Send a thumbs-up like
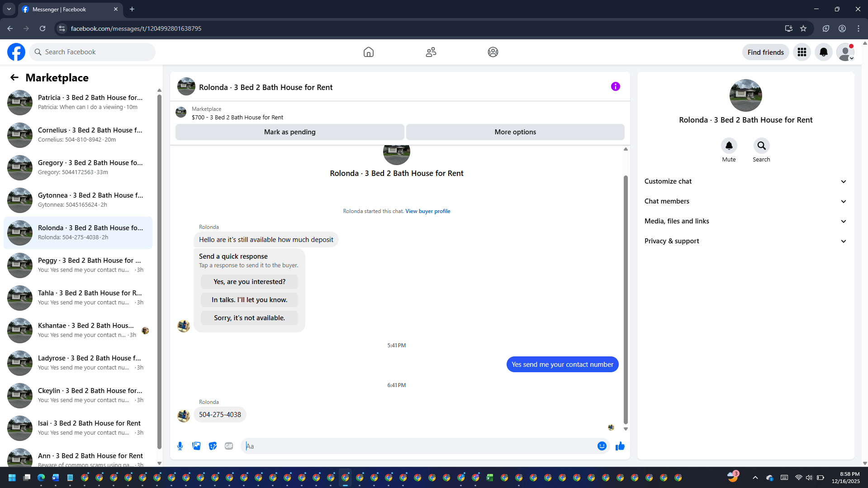This screenshot has height=488, width=868. (x=620, y=446)
